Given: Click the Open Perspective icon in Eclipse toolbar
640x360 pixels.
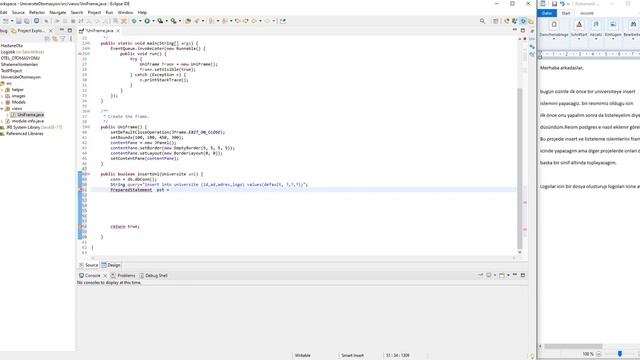Looking at the screenshot, I should pyautogui.click(x=495, y=21).
